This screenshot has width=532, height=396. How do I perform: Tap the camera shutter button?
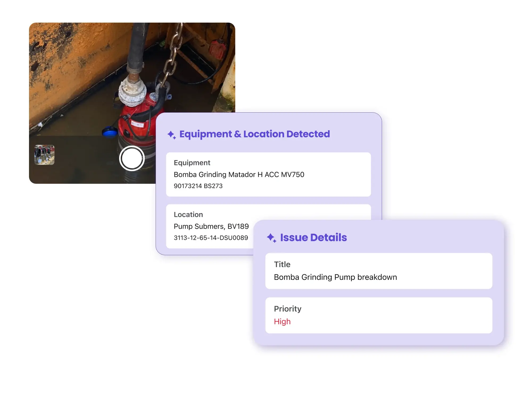click(132, 158)
